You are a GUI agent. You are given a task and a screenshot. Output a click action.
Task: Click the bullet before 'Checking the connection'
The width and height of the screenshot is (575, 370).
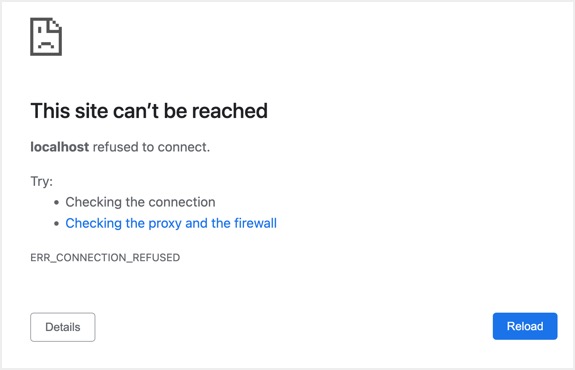(56, 202)
